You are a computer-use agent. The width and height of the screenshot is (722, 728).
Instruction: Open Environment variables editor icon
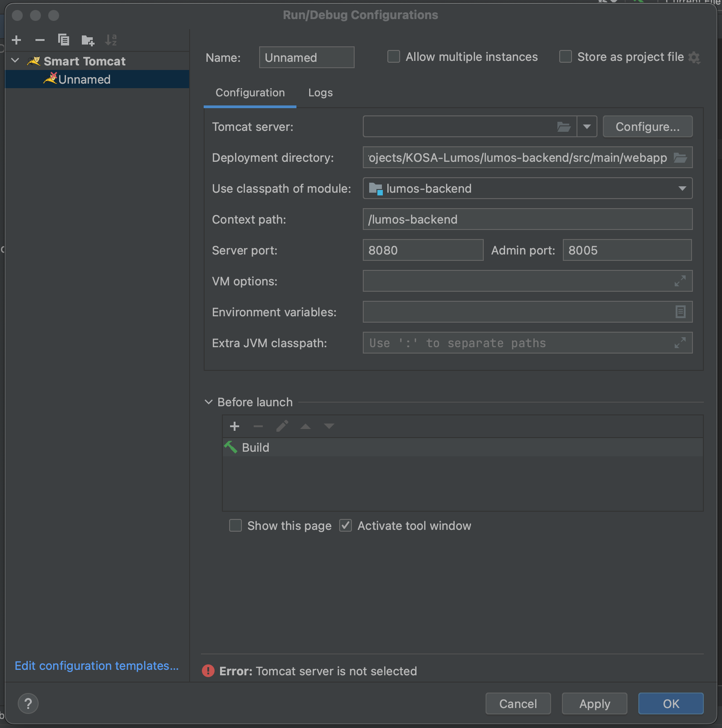tap(680, 312)
